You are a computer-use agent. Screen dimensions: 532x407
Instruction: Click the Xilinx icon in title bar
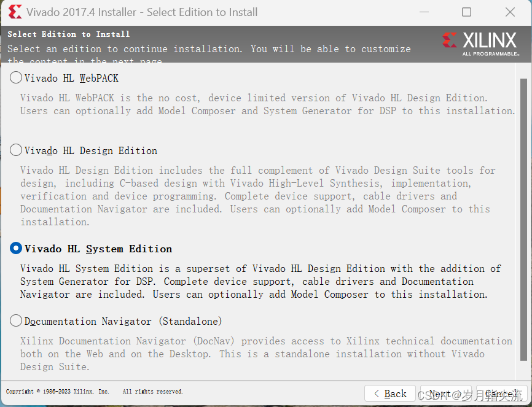[15, 12]
